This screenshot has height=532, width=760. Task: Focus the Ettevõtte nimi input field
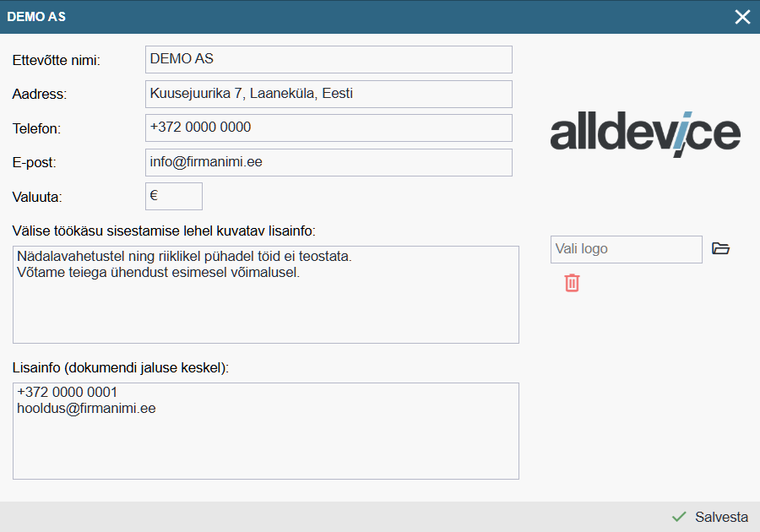tap(328, 59)
